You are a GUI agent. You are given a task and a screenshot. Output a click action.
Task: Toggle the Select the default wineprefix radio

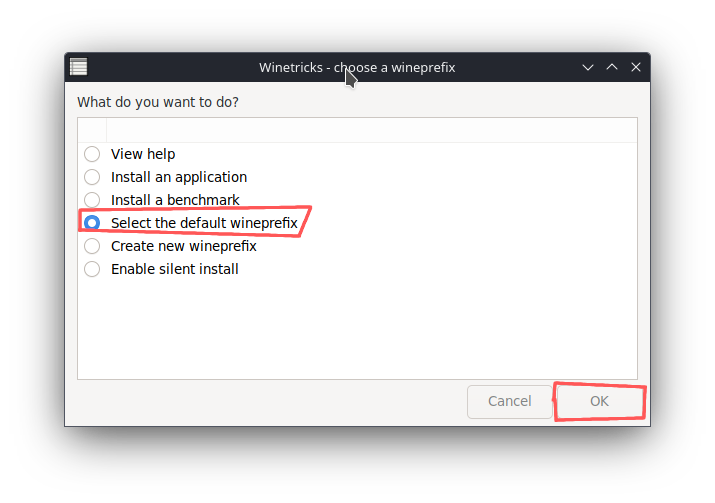point(92,223)
